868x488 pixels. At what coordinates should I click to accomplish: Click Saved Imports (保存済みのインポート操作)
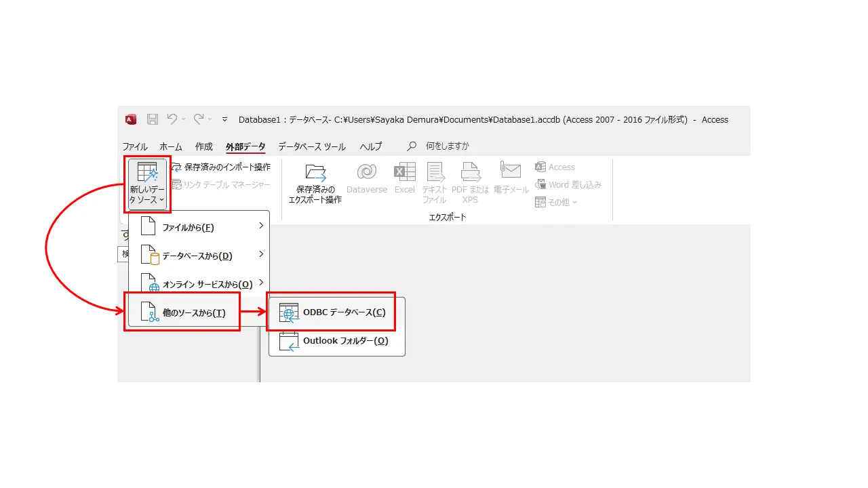coord(220,167)
